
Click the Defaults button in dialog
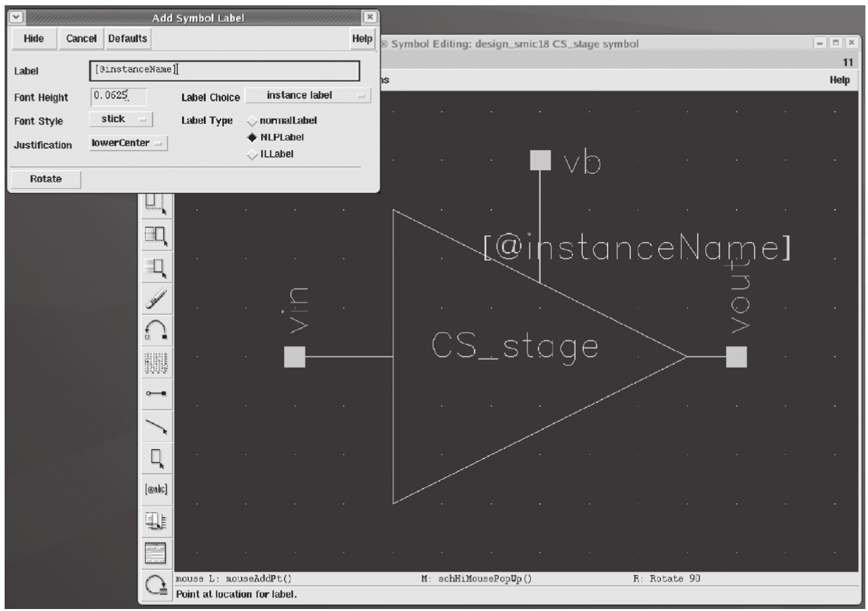[128, 39]
